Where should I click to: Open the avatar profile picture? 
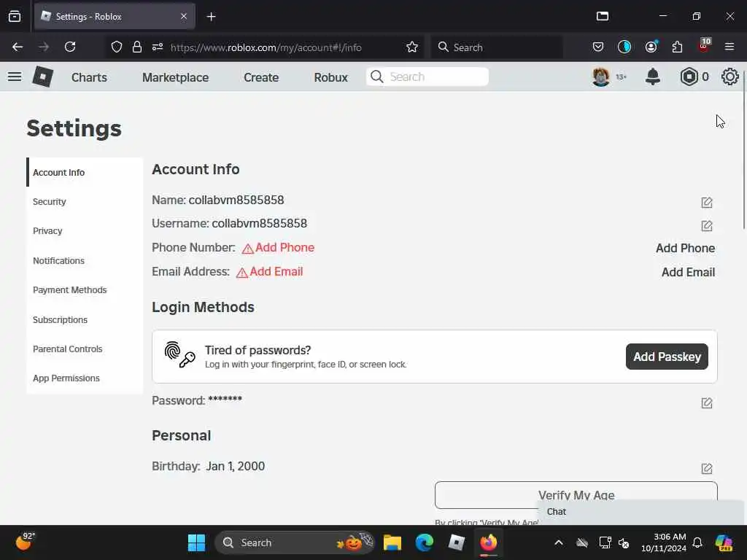click(601, 77)
